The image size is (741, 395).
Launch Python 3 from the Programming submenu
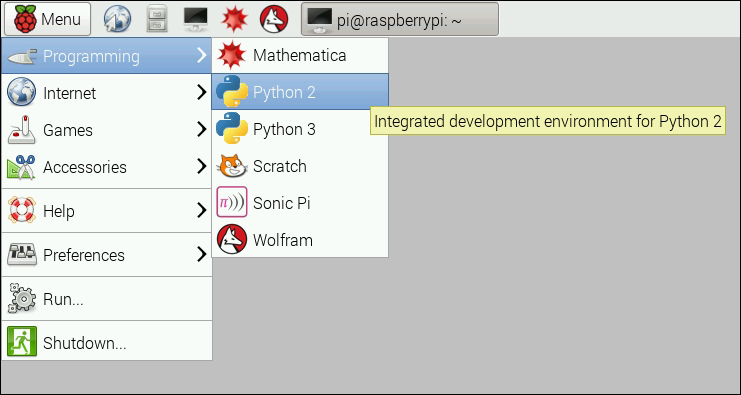[300, 129]
